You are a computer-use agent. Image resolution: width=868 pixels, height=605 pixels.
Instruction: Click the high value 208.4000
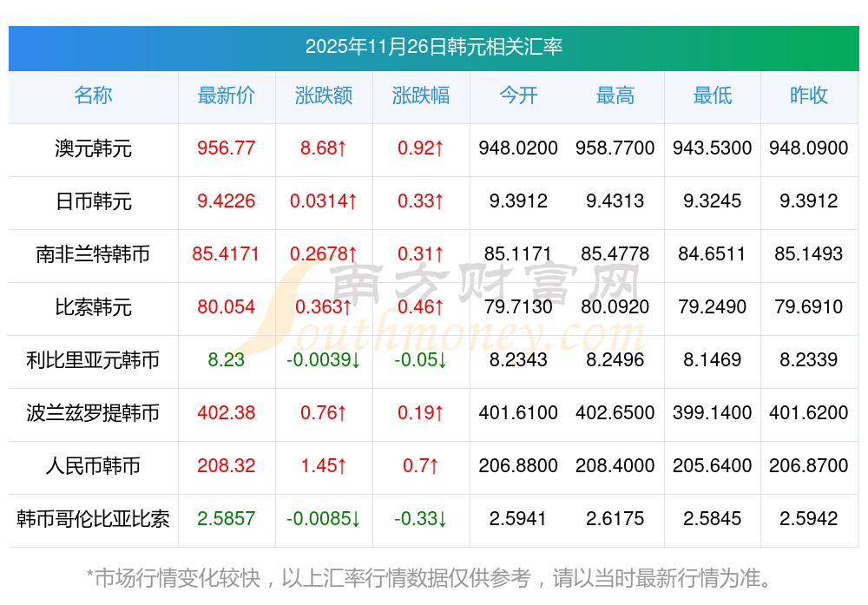click(615, 465)
